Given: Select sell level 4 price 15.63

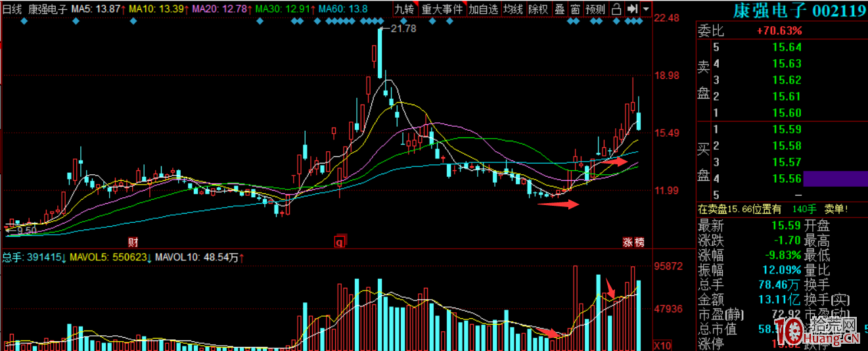Looking at the screenshot, I should click(x=787, y=64).
